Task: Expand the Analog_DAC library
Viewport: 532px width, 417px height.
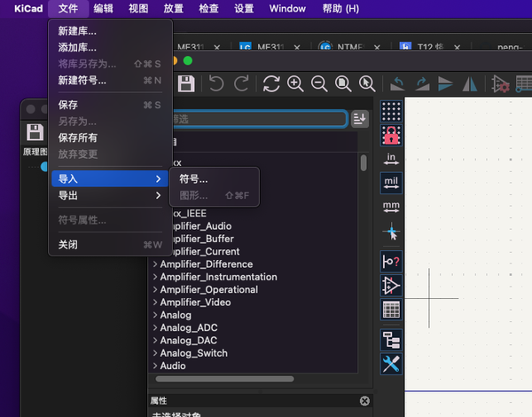Action: pos(155,341)
